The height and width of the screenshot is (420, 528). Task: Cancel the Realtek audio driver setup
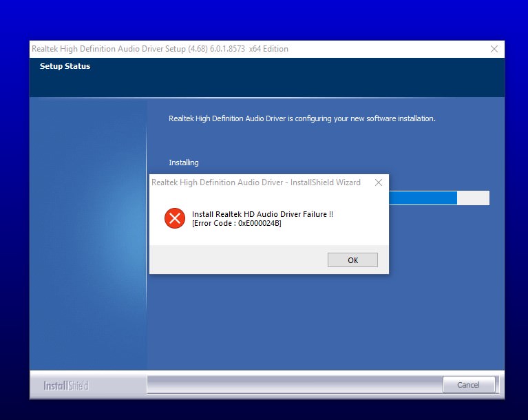click(x=469, y=385)
